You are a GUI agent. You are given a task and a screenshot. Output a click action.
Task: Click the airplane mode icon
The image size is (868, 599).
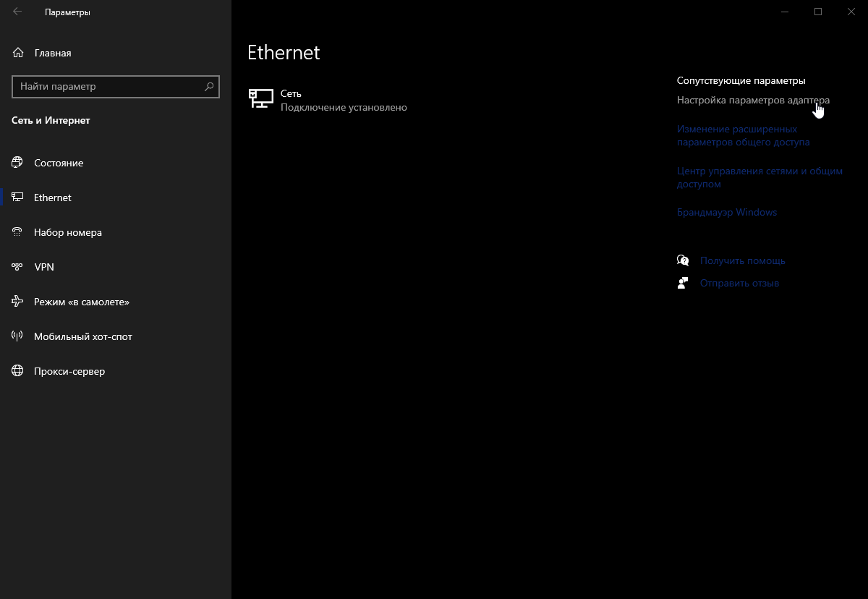click(18, 302)
